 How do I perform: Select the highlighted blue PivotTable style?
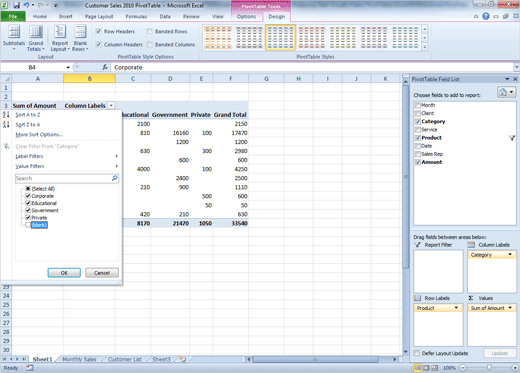280,38
